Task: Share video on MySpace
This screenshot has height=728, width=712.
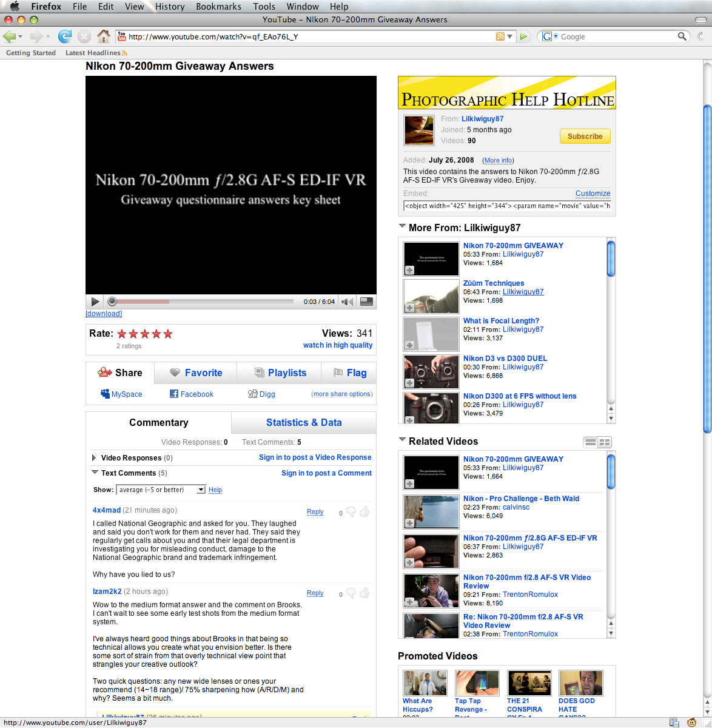Action: (121, 394)
